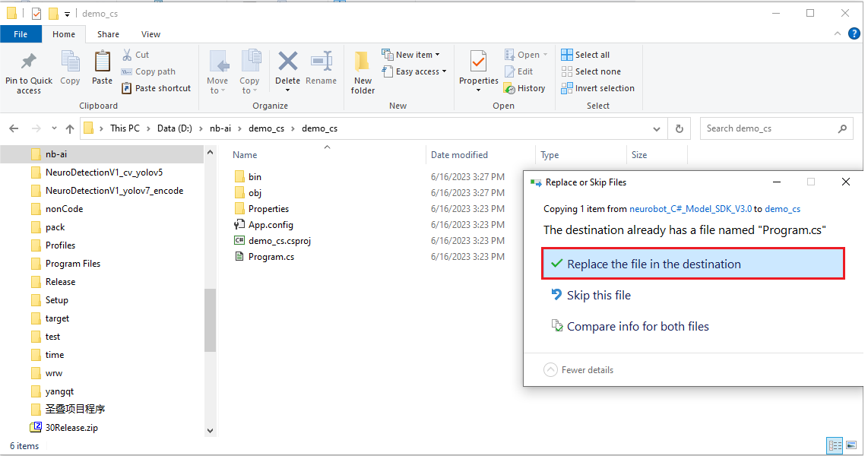
Task: Click Select all
Action: (586, 55)
